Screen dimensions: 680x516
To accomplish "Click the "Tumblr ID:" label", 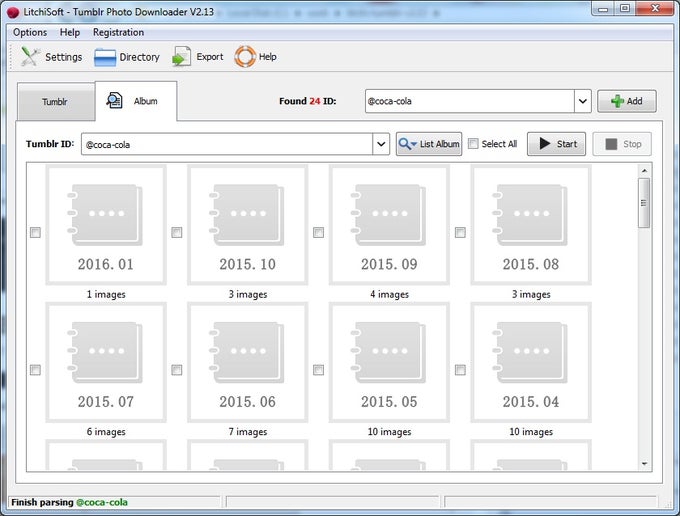I will 50,144.
